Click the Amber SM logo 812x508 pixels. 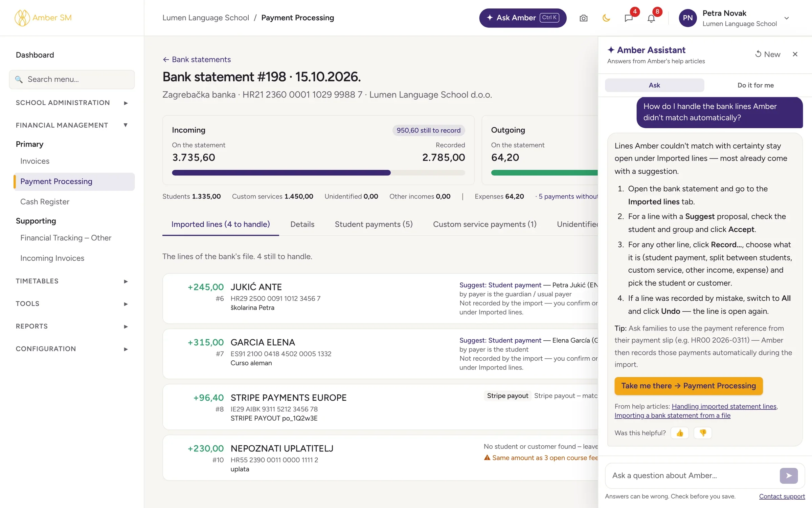43,18
